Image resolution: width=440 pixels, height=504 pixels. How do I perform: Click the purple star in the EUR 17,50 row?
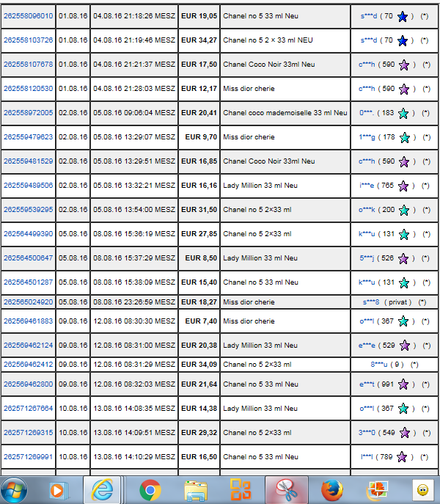pyautogui.click(x=404, y=65)
